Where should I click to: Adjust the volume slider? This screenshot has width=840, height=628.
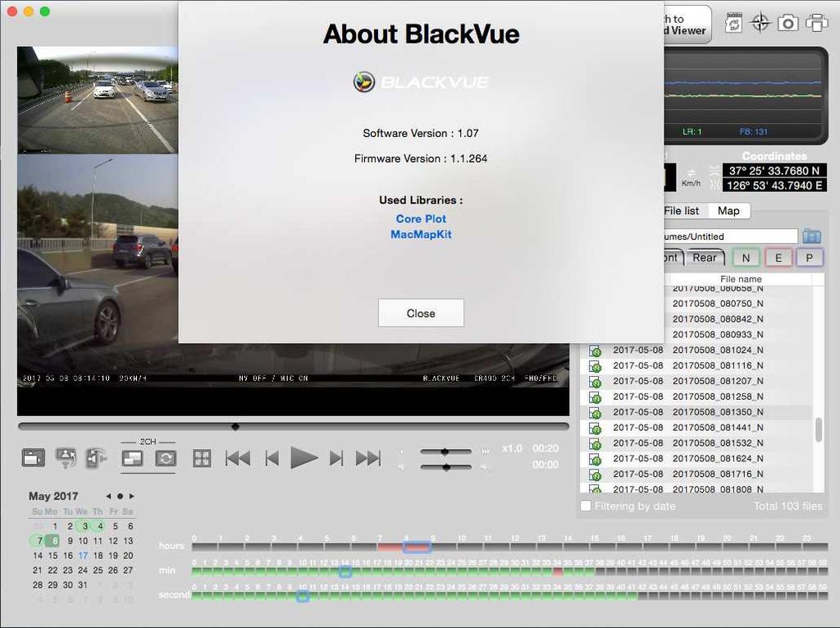click(x=445, y=468)
